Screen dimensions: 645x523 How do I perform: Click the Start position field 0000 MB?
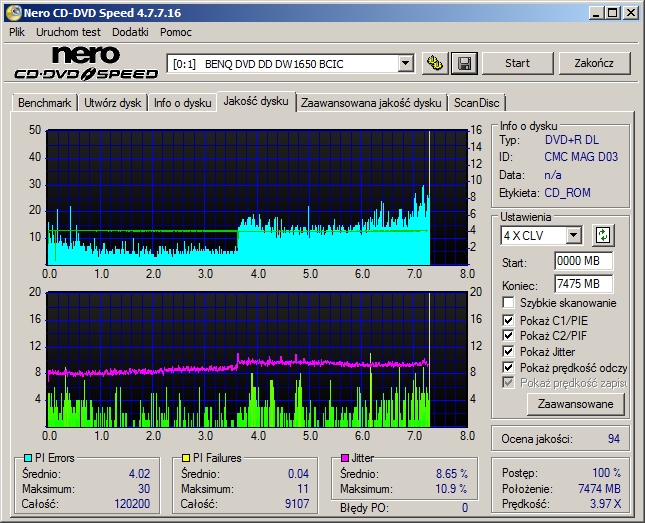(x=583, y=261)
